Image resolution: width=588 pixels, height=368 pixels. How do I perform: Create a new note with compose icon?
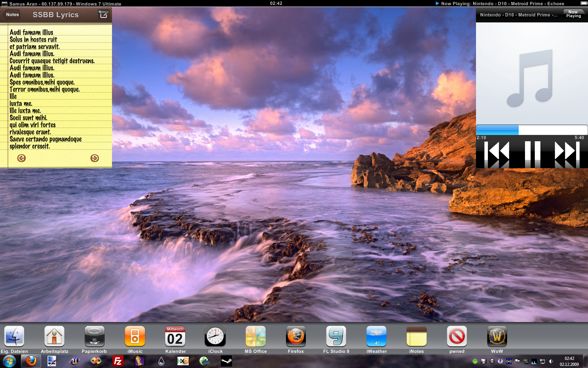pyautogui.click(x=104, y=14)
